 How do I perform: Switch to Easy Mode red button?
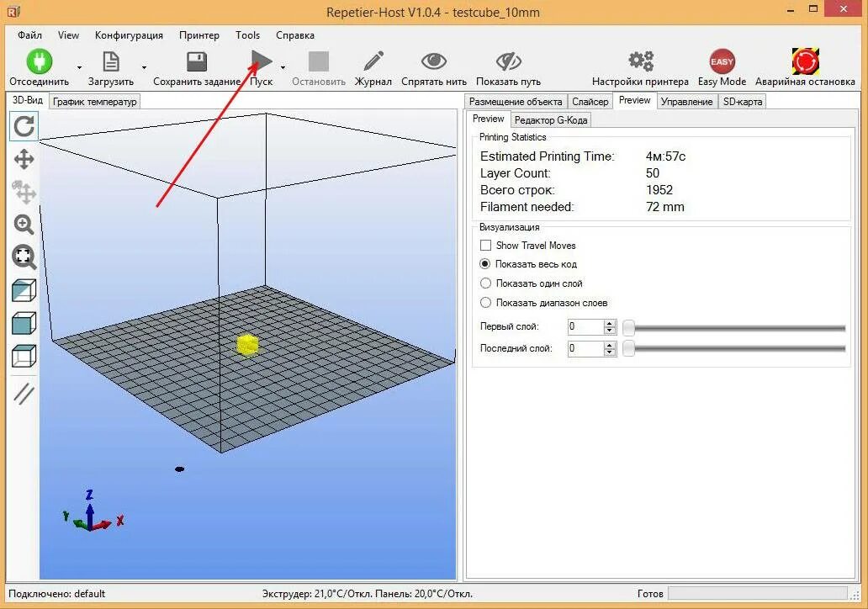coord(722,61)
